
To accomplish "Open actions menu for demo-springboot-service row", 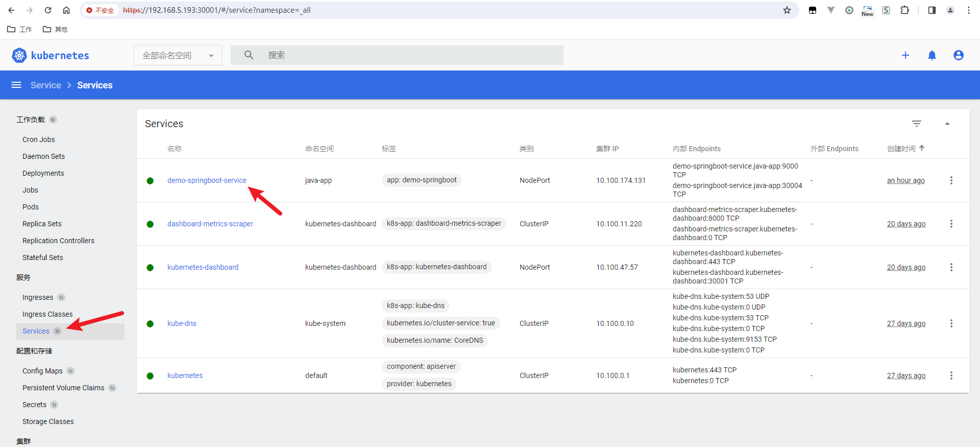I will tap(951, 180).
